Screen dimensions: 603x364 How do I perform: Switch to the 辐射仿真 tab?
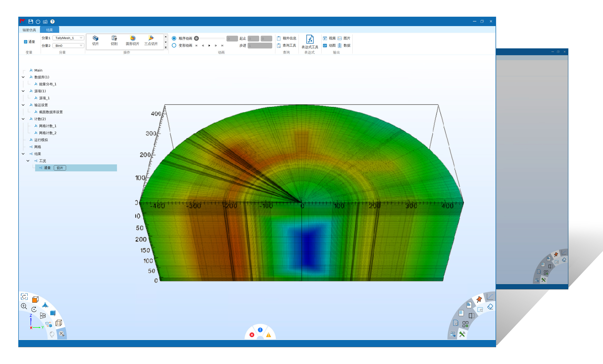pos(29,30)
